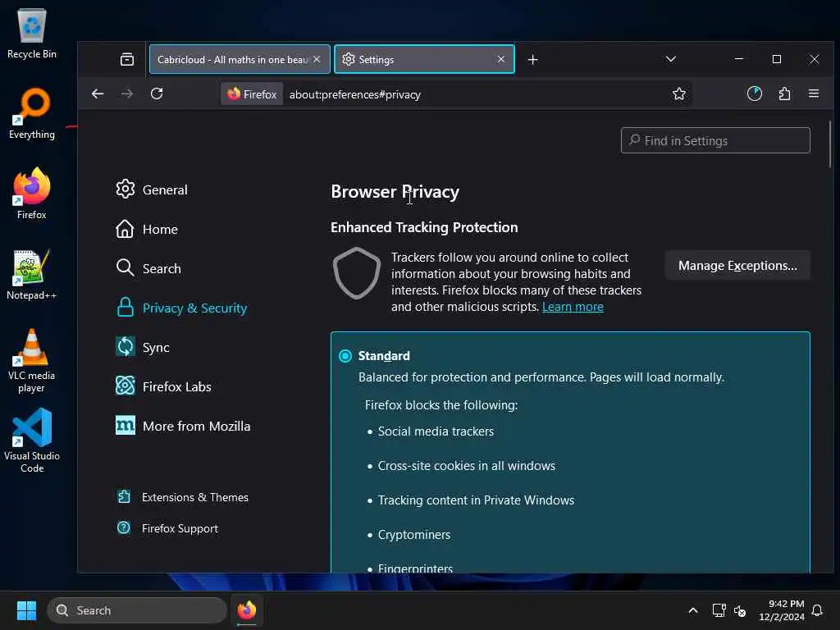Image resolution: width=840 pixels, height=630 pixels.
Task: Click the Find in Settings search box
Action: [715, 140]
